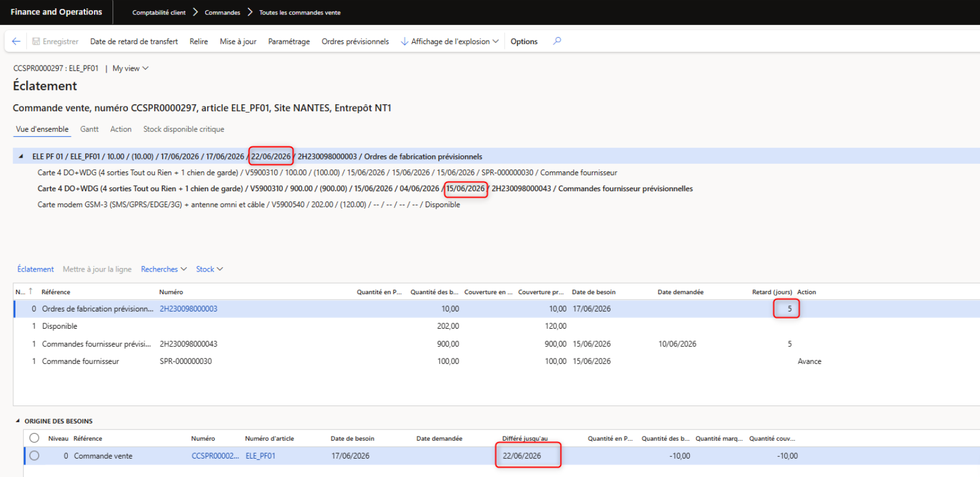
Task: Collapse the ELE PF 01 tree node
Action: [x=21, y=157]
